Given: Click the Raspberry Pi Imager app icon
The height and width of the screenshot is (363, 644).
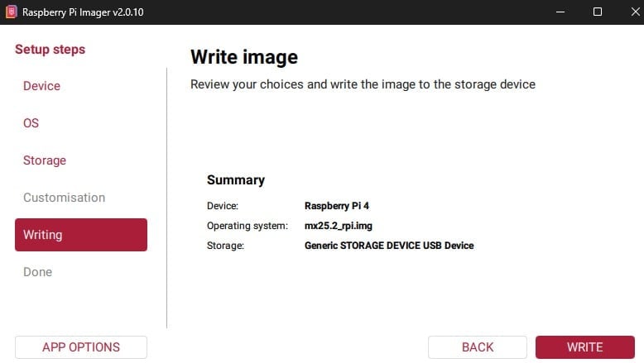Looking at the screenshot, I should pos(11,12).
